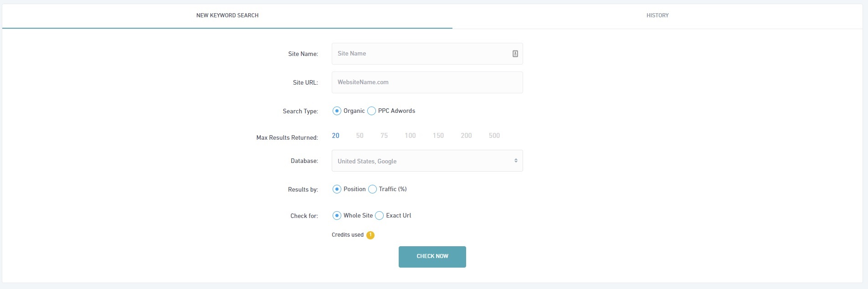
Task: Click the contact card icon in Site Name field
Action: 515,54
